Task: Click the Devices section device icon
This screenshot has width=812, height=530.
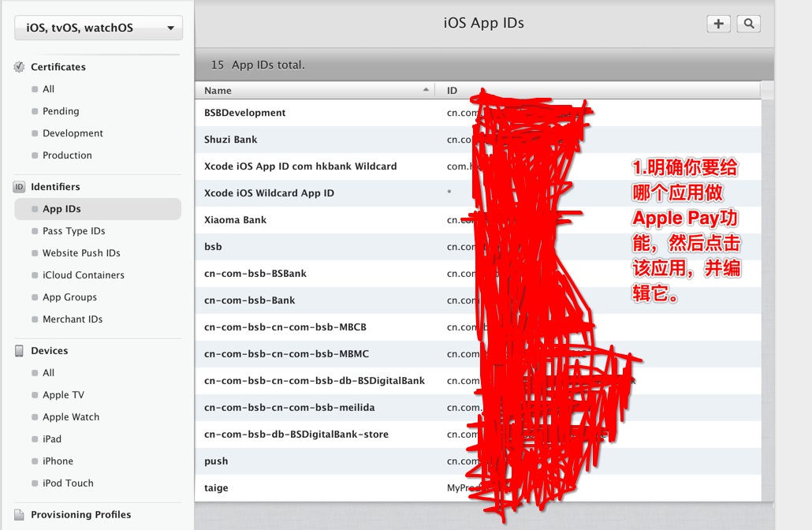Action: point(19,351)
